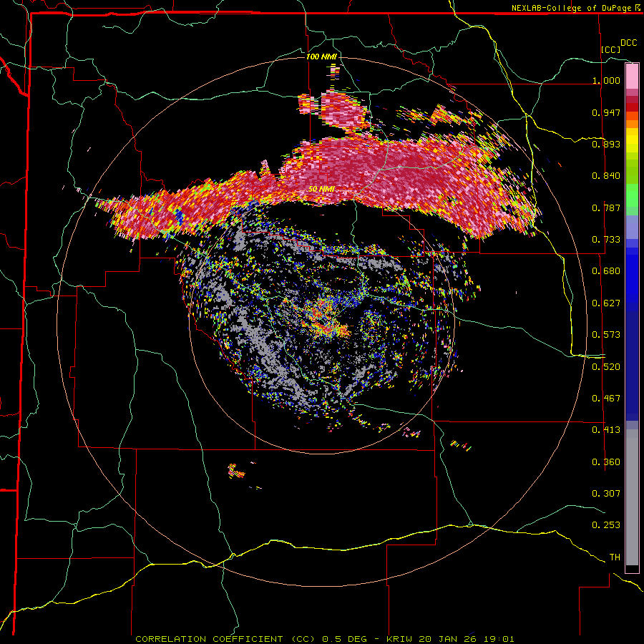This screenshot has height=644, width=644.
Task: Click the 0.680 scale value
Action: (606, 271)
